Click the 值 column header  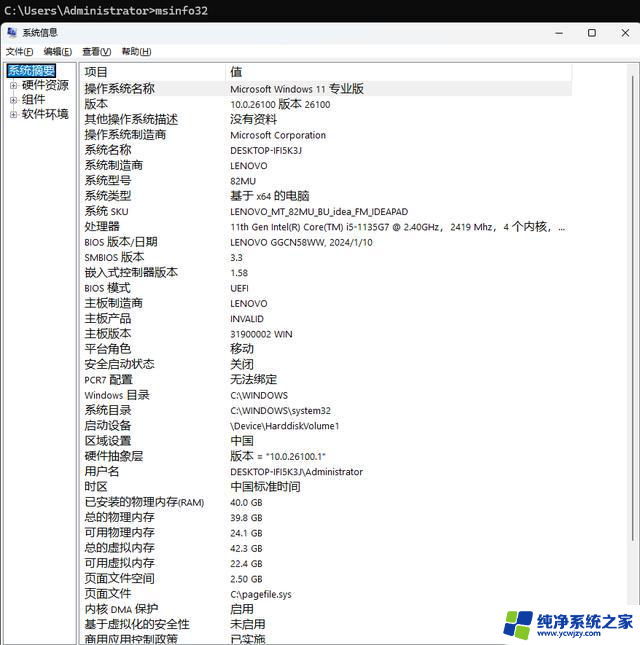(x=399, y=72)
